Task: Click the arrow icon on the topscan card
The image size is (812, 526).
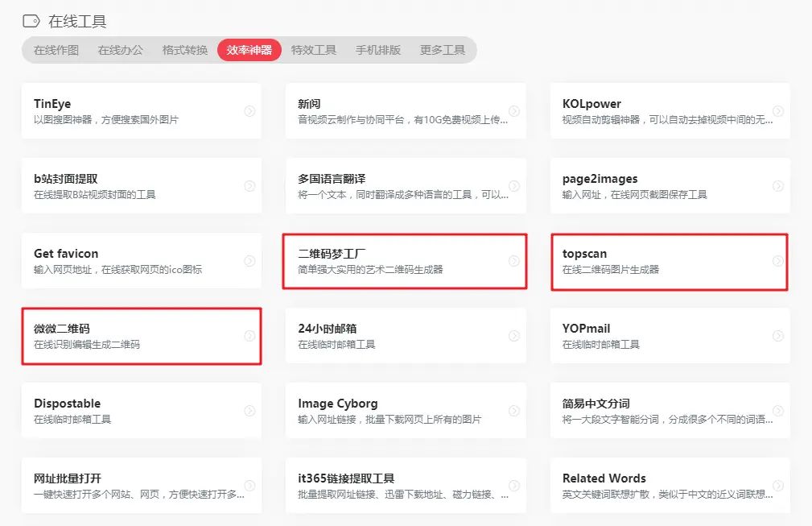Action: [x=777, y=262]
